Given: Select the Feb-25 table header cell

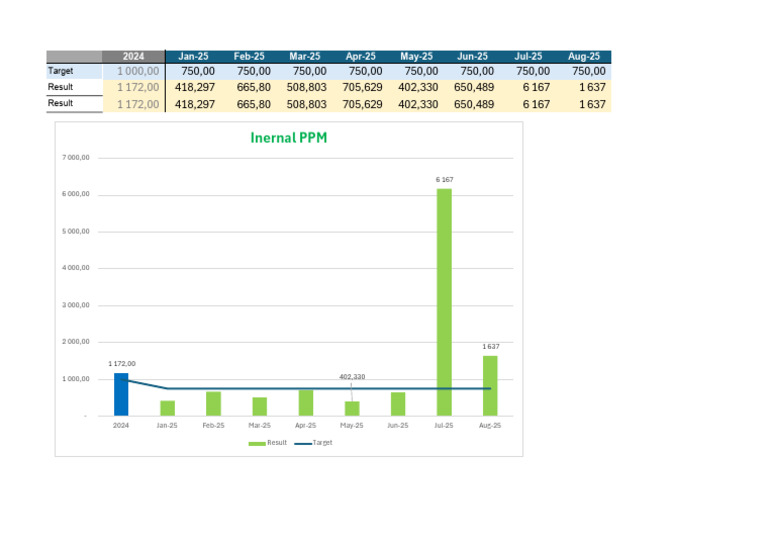Looking at the screenshot, I should [249, 56].
